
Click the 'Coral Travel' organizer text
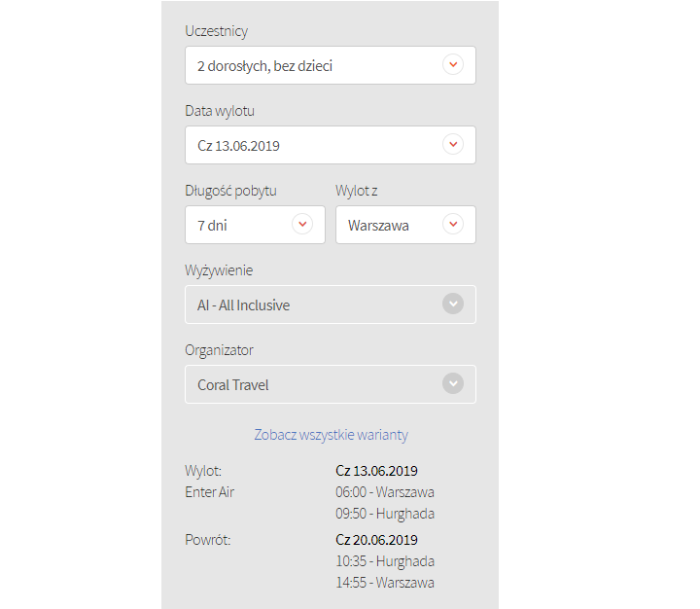click(x=233, y=385)
